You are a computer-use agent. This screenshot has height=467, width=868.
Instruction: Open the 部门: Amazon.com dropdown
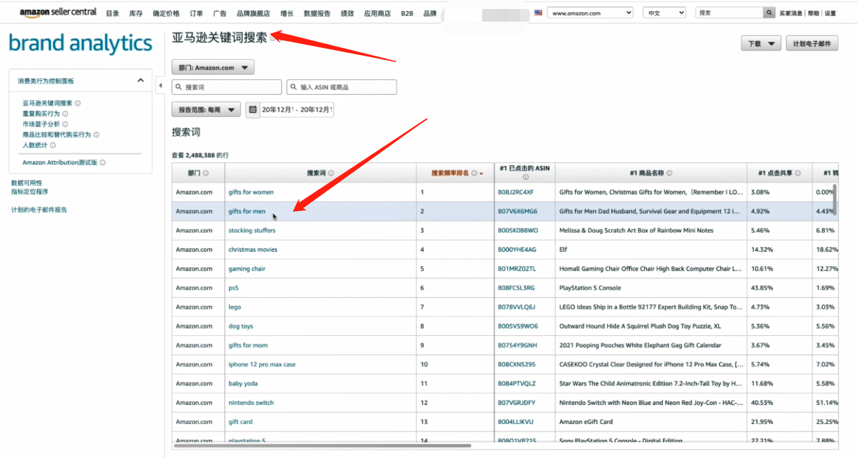tap(213, 68)
